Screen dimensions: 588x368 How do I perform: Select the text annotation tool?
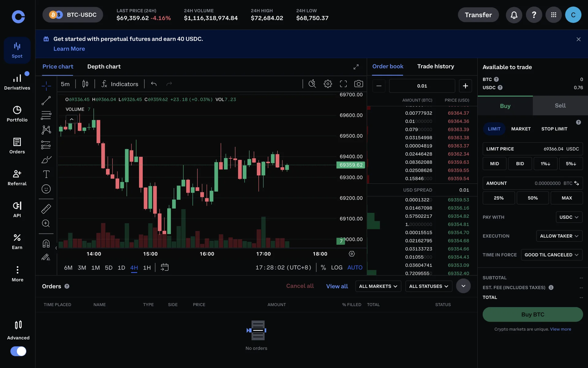pyautogui.click(x=46, y=174)
